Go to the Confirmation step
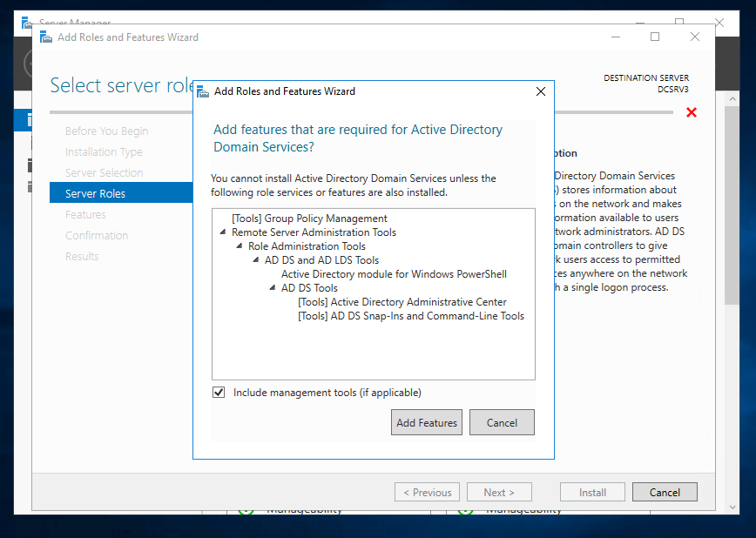The height and width of the screenshot is (538, 756). [97, 235]
